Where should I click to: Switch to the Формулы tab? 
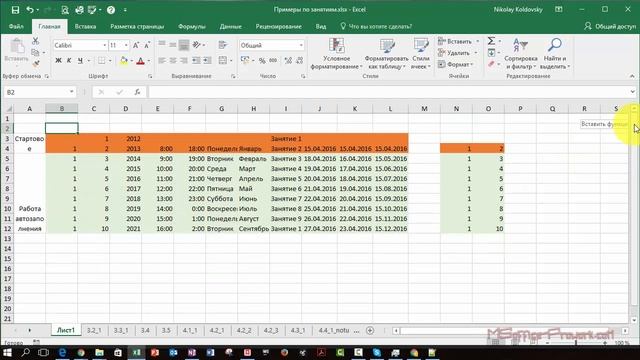tap(192, 27)
